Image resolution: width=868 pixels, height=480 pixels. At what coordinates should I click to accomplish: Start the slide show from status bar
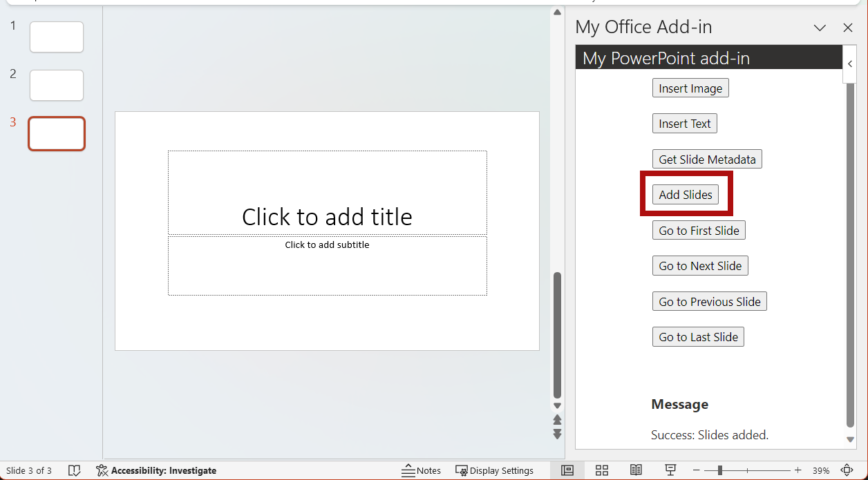tap(670, 470)
